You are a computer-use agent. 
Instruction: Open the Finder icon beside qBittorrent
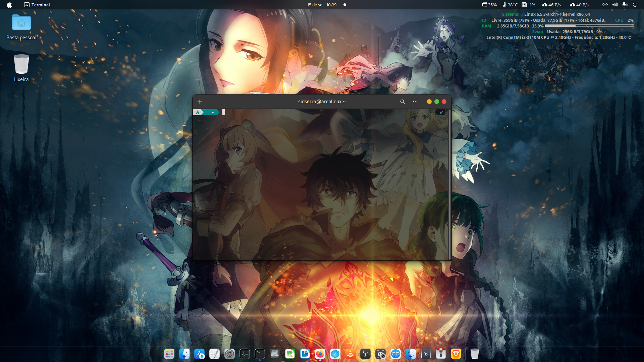[411, 354]
